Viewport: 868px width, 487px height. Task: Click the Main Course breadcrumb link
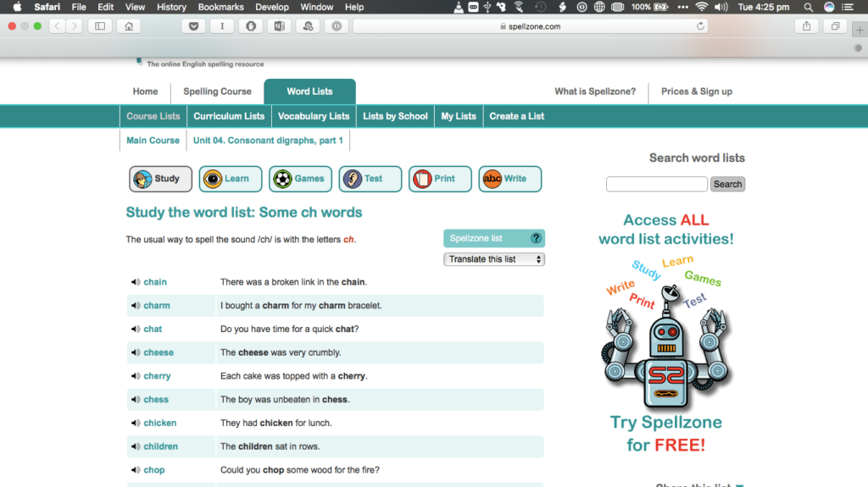pos(153,141)
